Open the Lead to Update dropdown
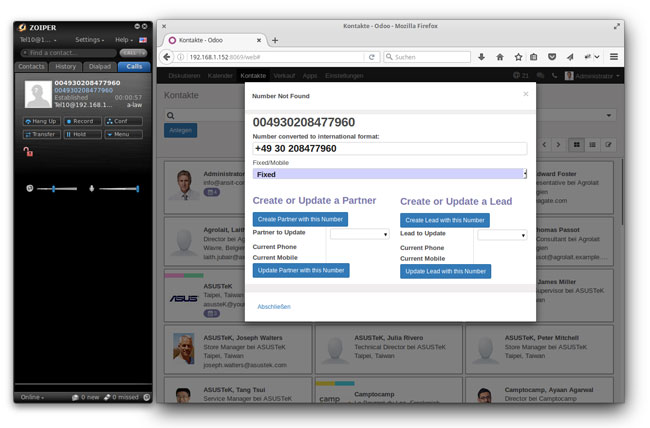Image resolution: width=650 pixels, height=428 pixels. (502, 235)
